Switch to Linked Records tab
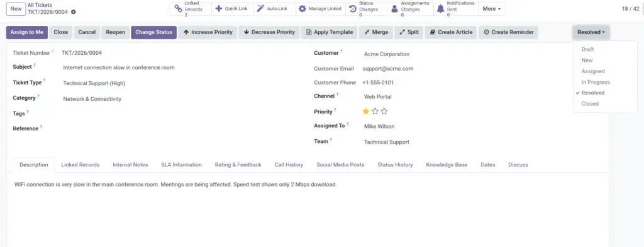The image size is (644, 247). point(80,164)
